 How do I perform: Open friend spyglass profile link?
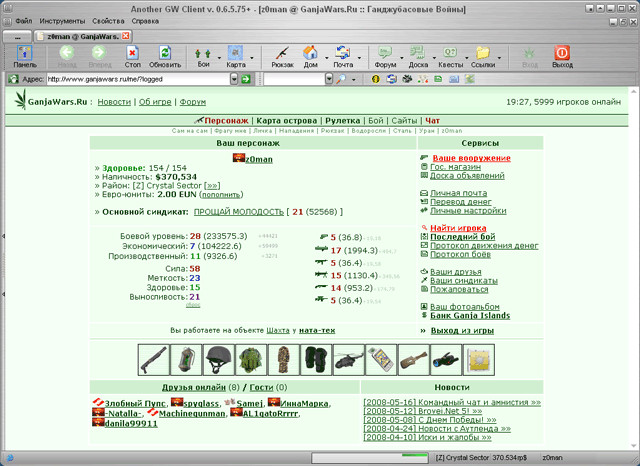tap(201, 404)
